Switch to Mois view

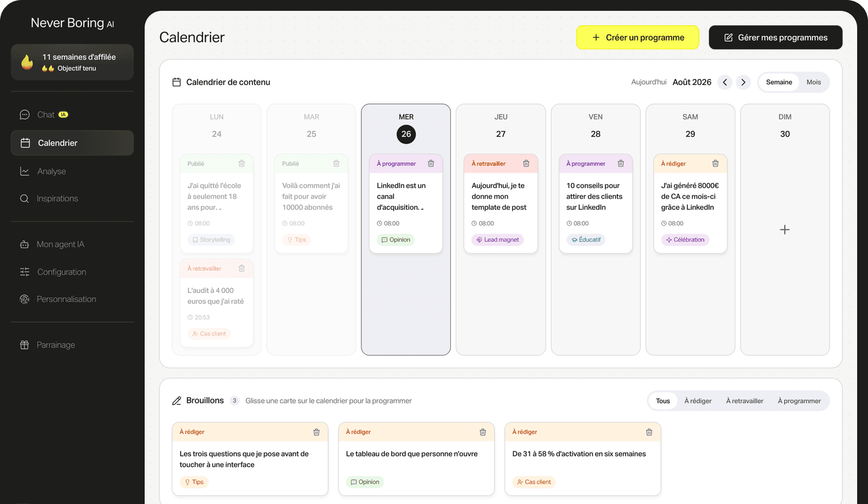813,82
